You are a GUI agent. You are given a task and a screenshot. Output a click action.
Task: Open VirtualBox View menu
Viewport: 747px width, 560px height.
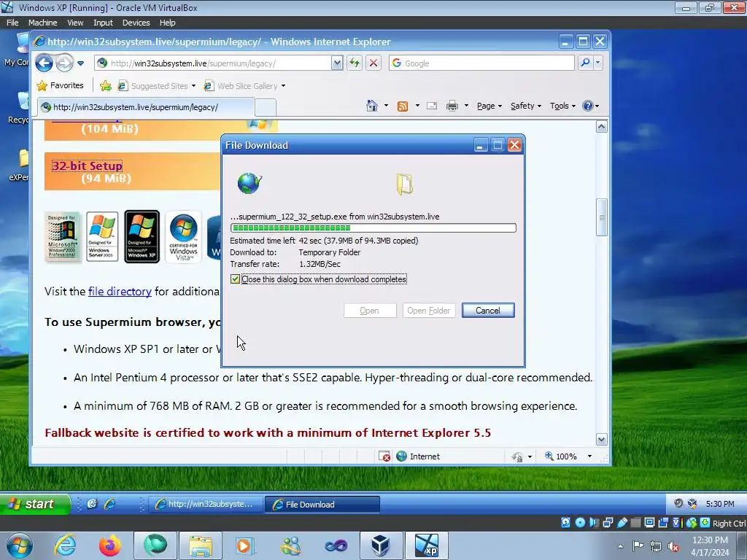[x=75, y=23]
